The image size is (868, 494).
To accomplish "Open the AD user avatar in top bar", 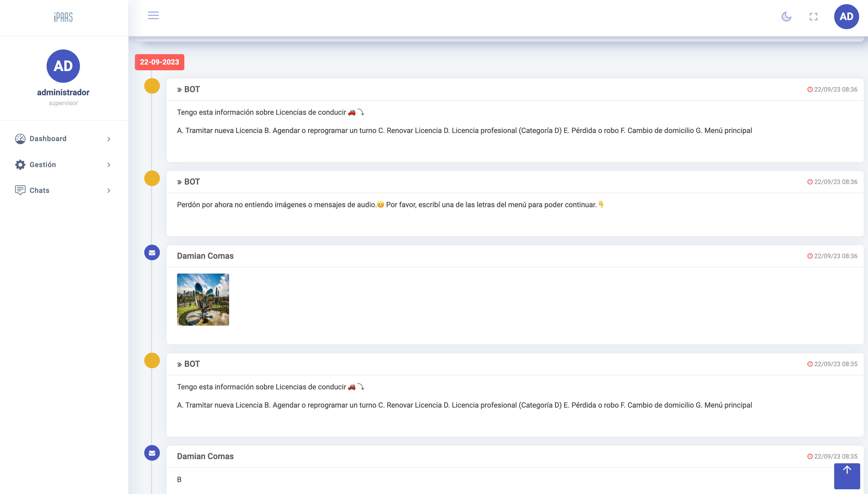I will coord(846,17).
